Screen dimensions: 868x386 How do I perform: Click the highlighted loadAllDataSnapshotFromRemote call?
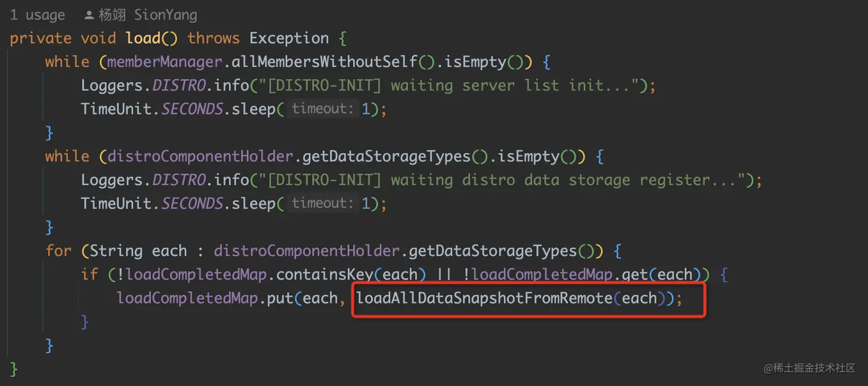click(484, 298)
